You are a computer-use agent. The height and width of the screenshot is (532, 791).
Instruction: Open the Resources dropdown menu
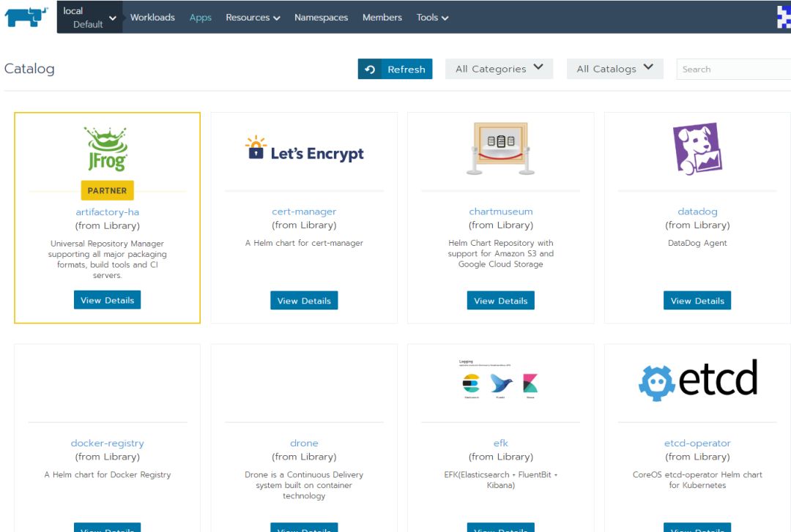pos(253,17)
